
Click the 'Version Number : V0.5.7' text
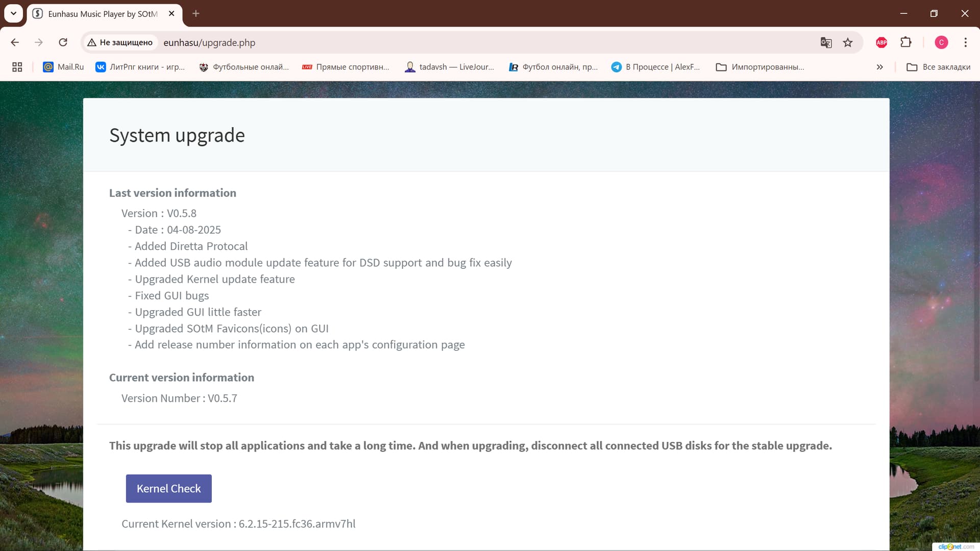(x=179, y=398)
